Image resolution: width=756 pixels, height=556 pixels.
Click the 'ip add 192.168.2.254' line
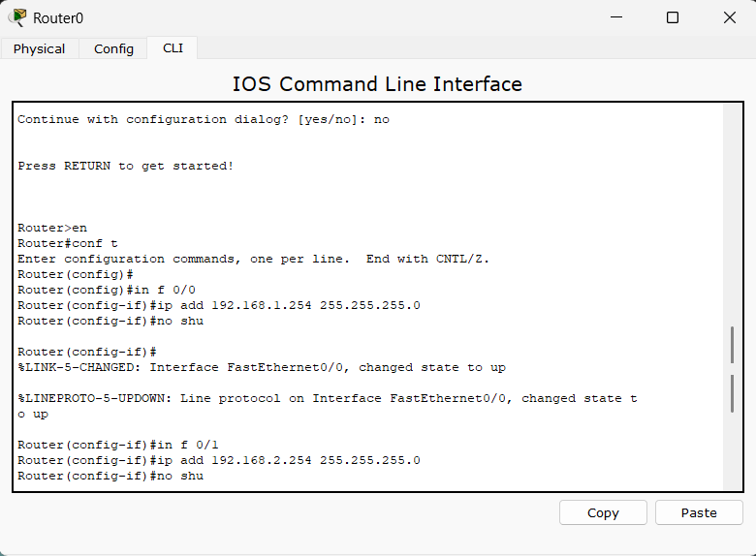(x=218, y=460)
